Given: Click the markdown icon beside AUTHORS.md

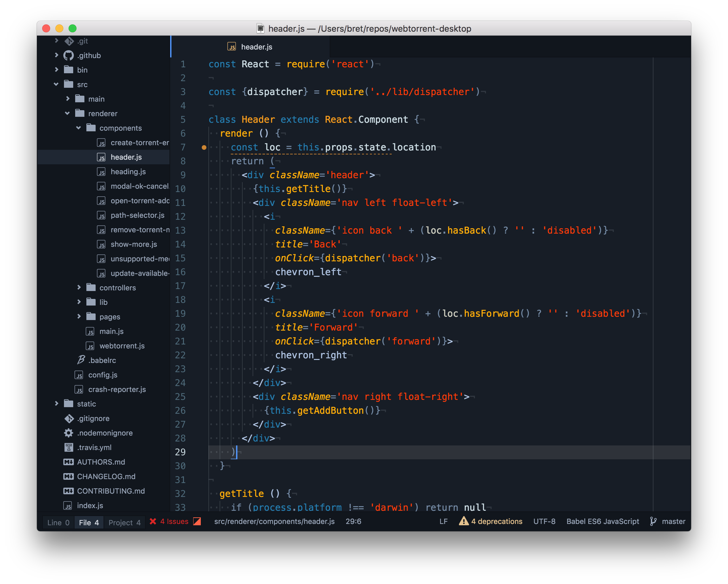Looking at the screenshot, I should 69,462.
